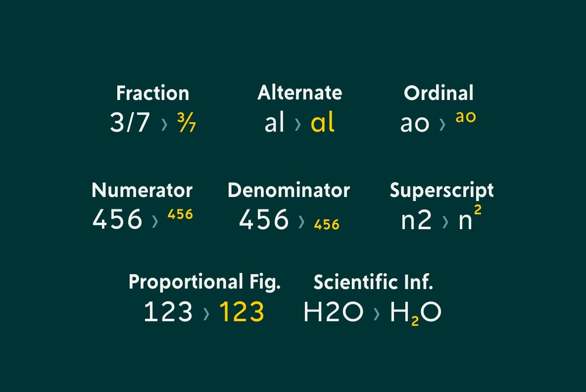
Task: Click the arrow between 3/7 and the yellow fraction
Action: [164, 125]
